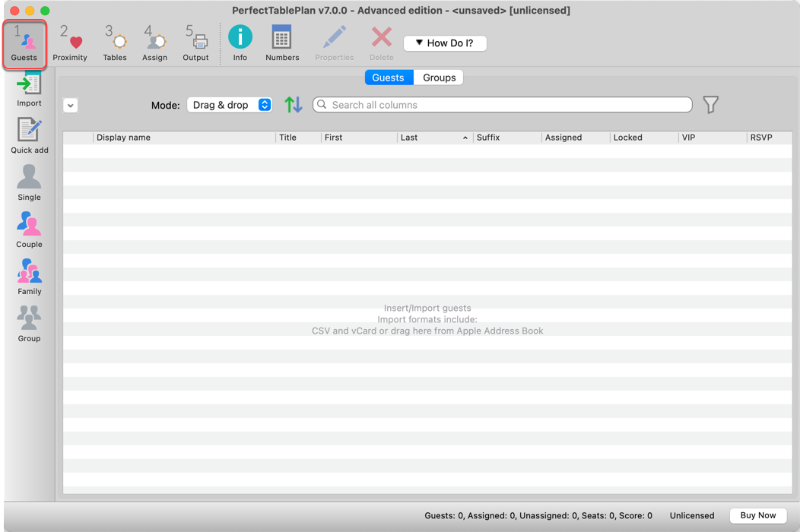Viewport: 800px width, 532px height.
Task: Switch to the Groups tab
Action: click(439, 78)
